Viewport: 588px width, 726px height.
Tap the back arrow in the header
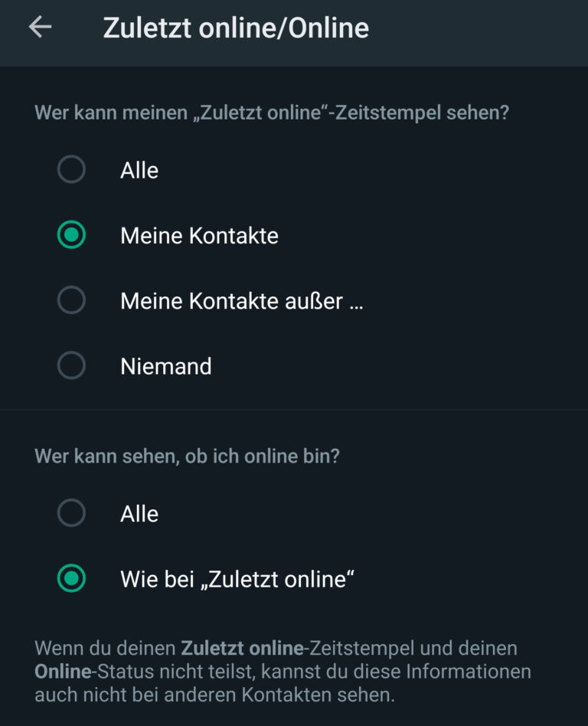40,28
